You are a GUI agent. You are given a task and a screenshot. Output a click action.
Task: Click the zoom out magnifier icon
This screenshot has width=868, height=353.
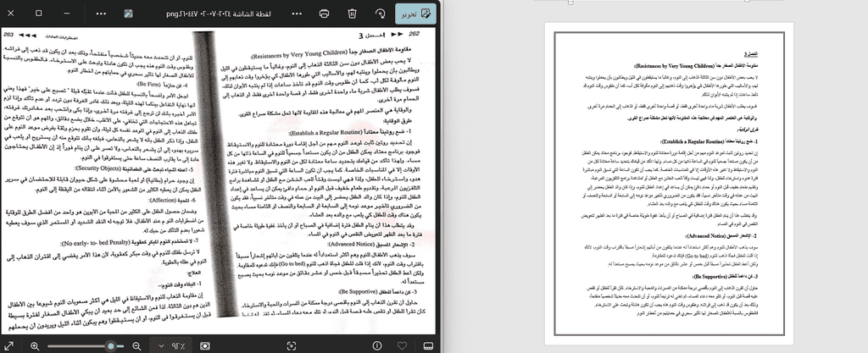click(136, 346)
